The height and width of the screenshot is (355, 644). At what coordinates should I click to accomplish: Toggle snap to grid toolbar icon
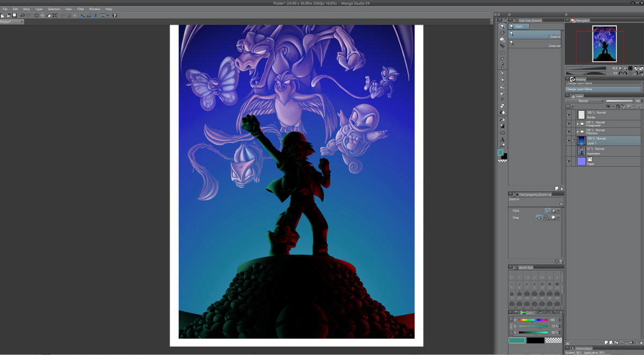point(95,16)
